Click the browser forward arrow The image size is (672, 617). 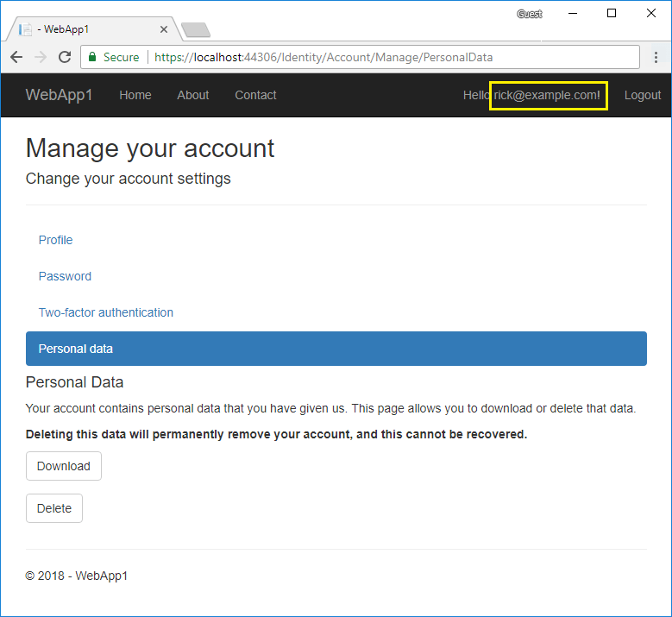41,57
